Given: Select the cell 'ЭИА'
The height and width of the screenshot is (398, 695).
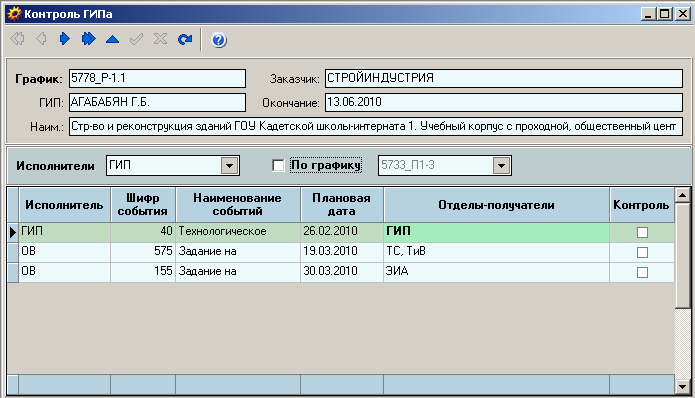Looking at the screenshot, I should [496, 272].
